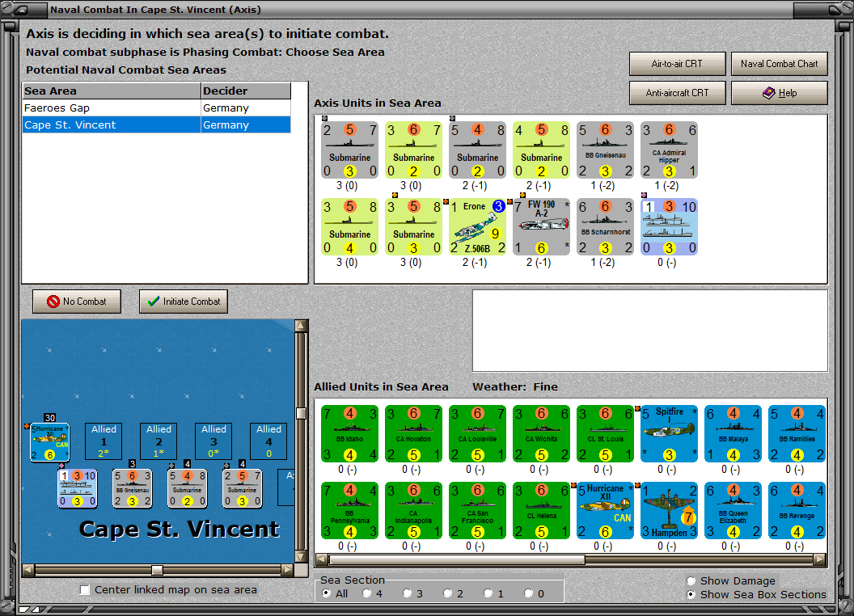Select the CA Wichita counter
This screenshot has height=616, width=854.
tap(541, 433)
